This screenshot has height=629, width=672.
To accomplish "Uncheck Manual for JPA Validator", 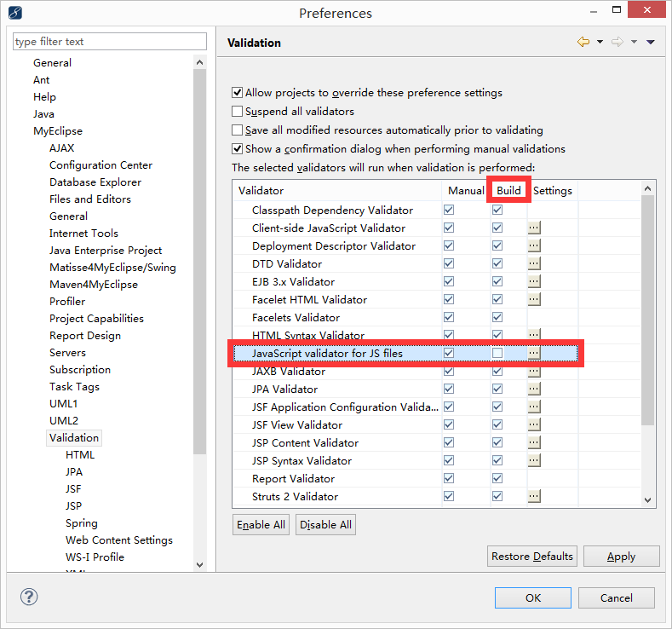I will point(449,389).
